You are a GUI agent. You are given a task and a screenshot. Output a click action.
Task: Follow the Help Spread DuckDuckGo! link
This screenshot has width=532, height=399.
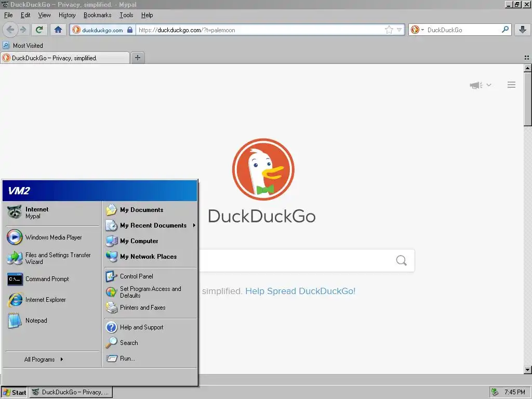tap(300, 291)
